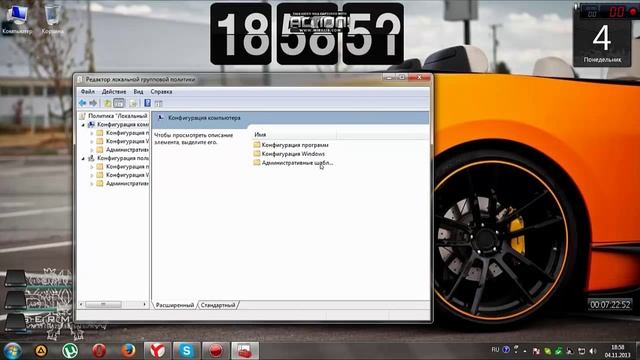The width and height of the screenshot is (640, 360).
Task: Click the Имя column header
Action: point(295,134)
